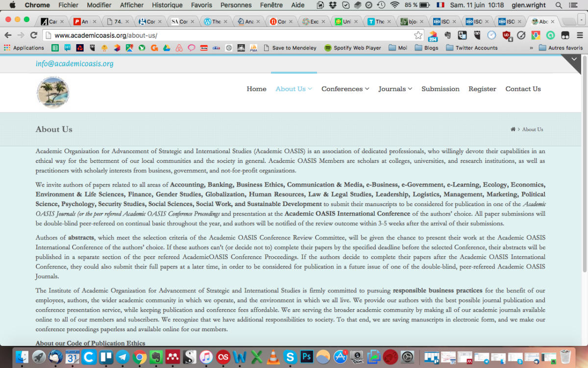Open the Evernote Web Clipper extension
Screen dimensions: 588x368
pyautogui.click(x=447, y=35)
